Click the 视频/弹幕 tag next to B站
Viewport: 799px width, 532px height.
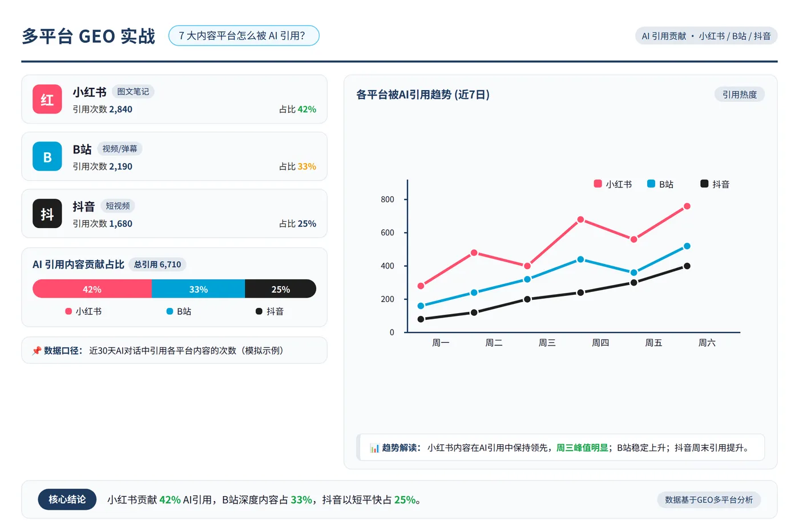tap(120, 149)
